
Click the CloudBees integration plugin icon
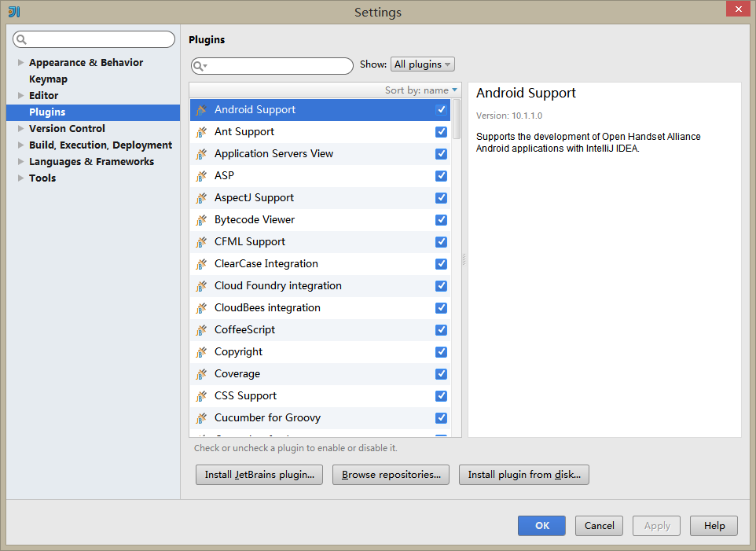(201, 308)
